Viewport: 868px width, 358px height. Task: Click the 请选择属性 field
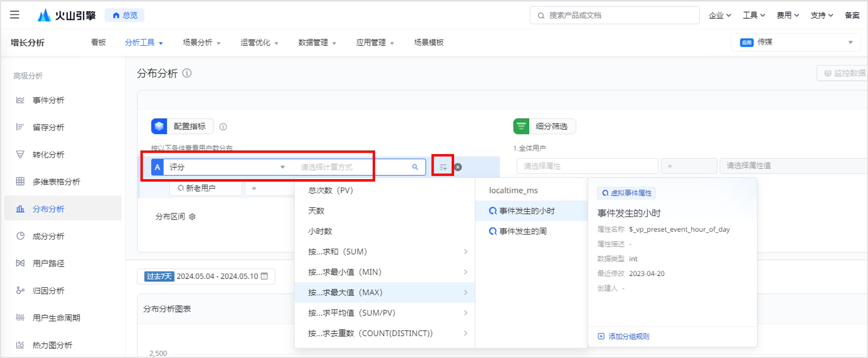(587, 166)
